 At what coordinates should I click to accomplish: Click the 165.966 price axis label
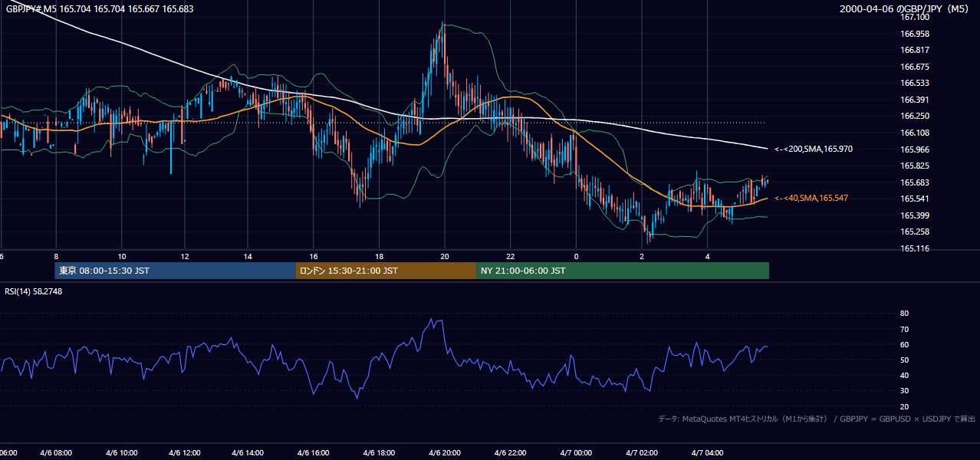pos(915,149)
